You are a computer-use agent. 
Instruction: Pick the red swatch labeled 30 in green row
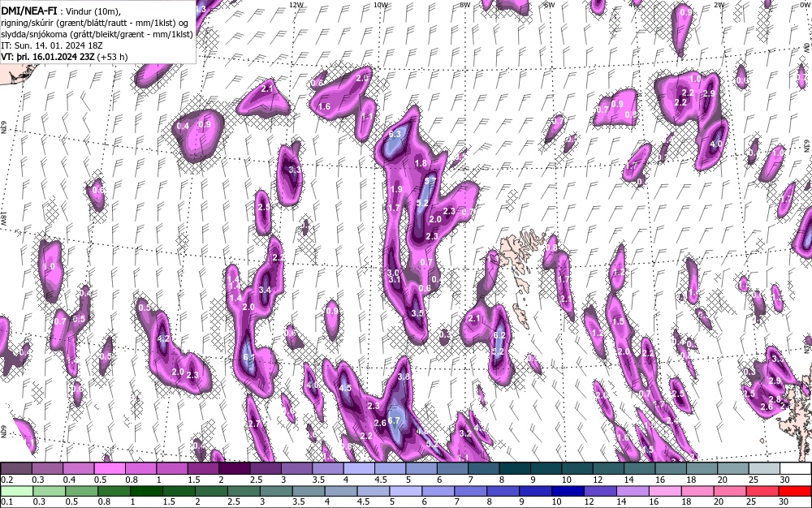click(794, 491)
